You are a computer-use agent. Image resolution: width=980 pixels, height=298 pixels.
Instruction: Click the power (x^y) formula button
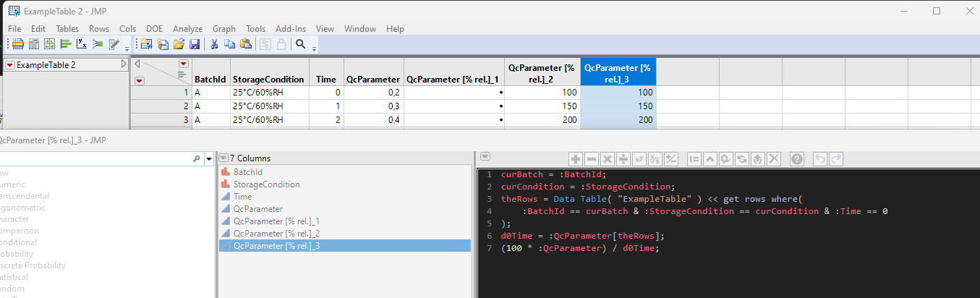pos(639,158)
